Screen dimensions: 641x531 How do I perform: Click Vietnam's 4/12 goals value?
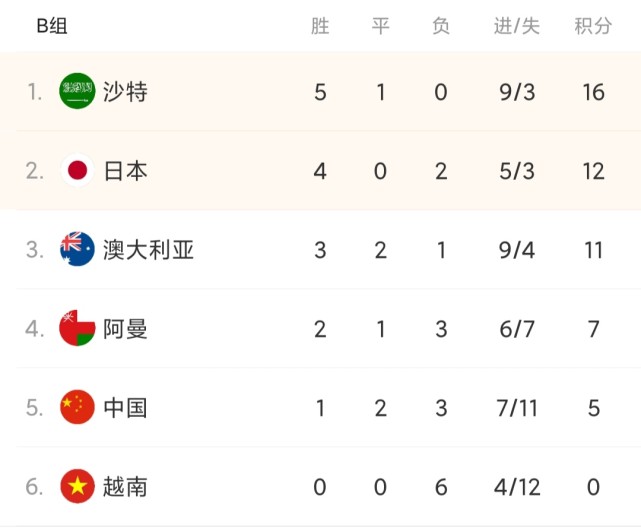click(x=516, y=486)
